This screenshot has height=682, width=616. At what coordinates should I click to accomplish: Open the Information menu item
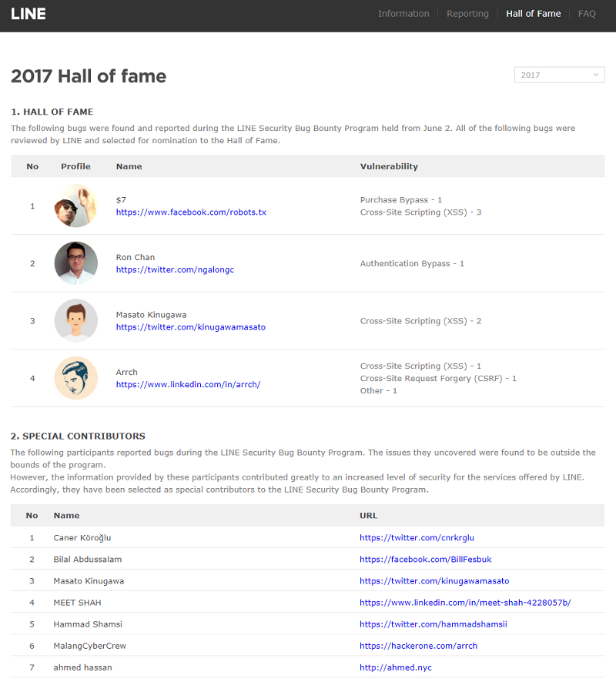click(403, 14)
